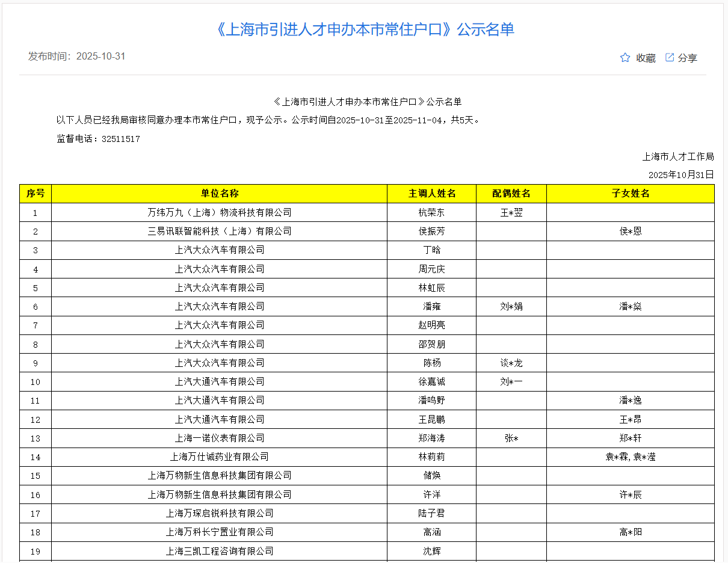Click the 收藏 text label
Screen dimensions: 728x563
tap(646, 58)
